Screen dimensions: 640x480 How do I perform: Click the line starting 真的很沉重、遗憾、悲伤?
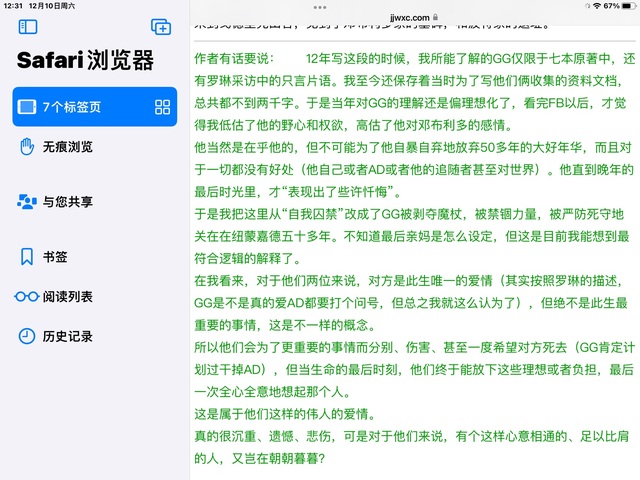point(411,436)
